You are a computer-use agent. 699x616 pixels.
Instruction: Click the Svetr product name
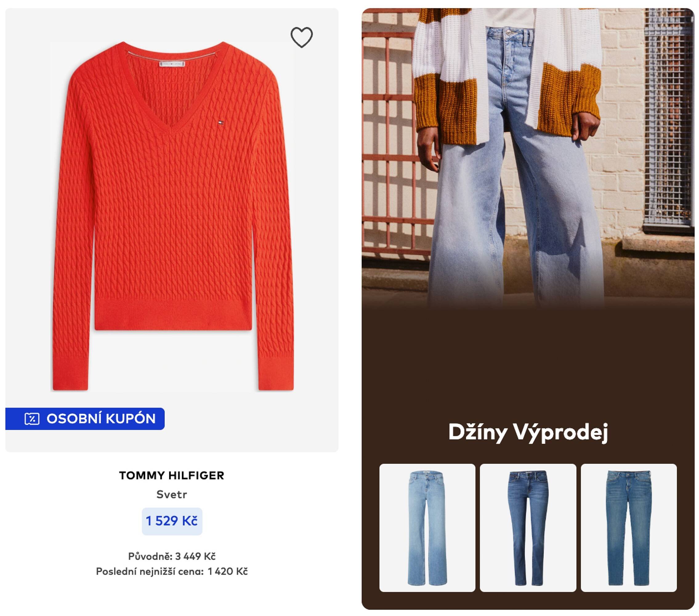coord(172,494)
